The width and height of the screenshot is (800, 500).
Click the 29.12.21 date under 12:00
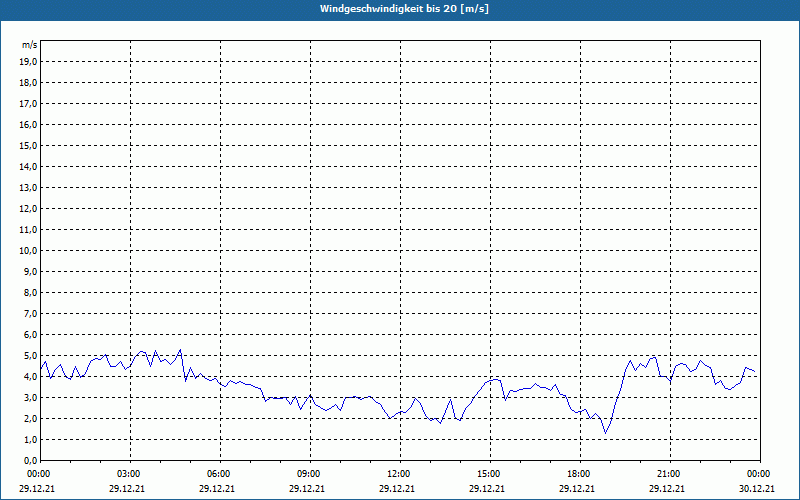(397, 488)
